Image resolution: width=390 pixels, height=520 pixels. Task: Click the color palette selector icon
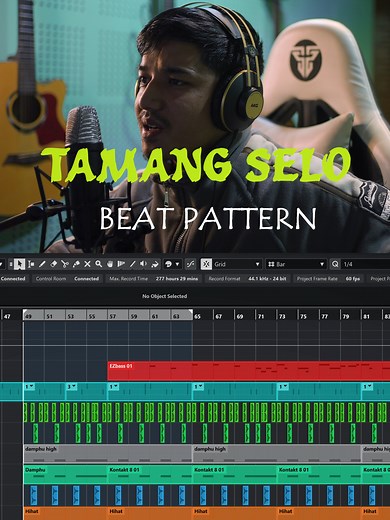pos(169,264)
